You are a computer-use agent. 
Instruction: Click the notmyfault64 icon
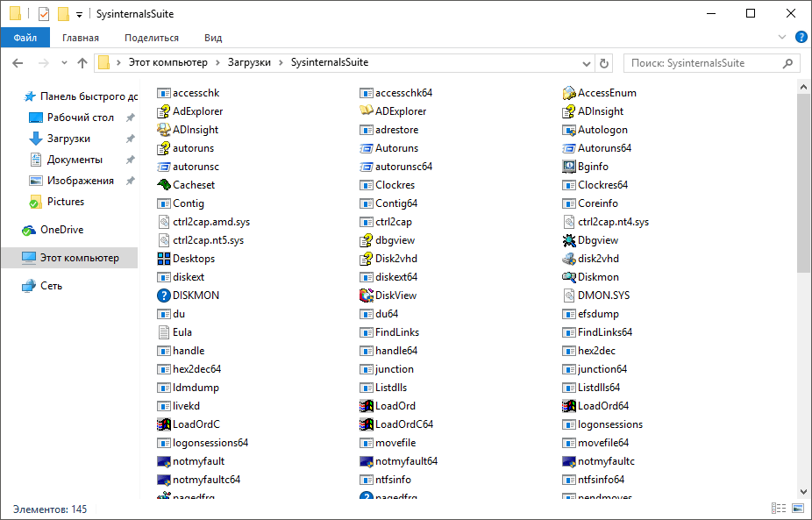(367, 461)
